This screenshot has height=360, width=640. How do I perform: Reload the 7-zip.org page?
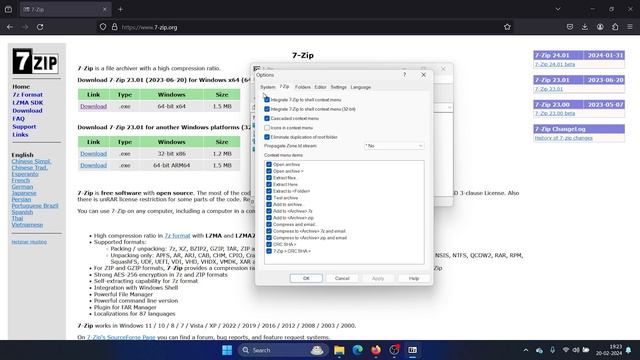pos(40,27)
